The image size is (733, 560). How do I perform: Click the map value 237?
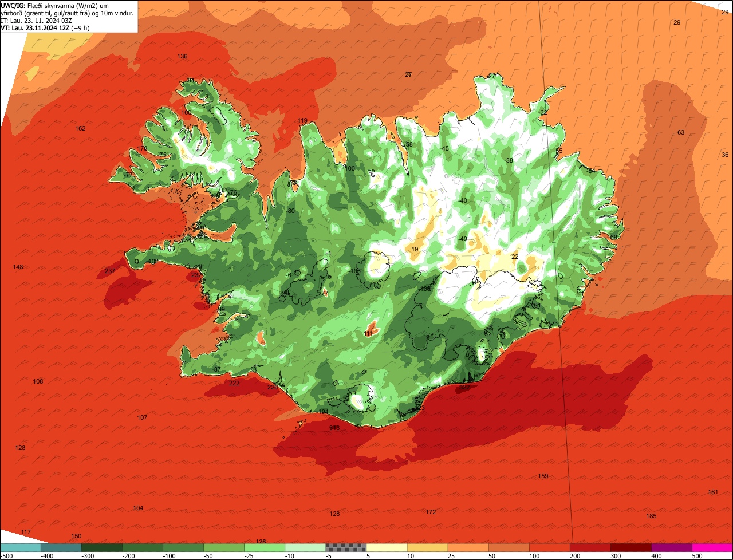click(110, 271)
